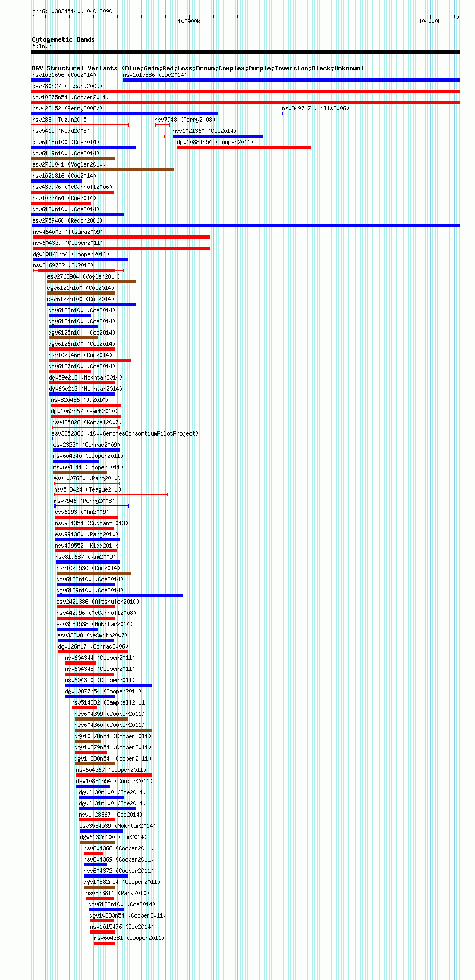This screenshot has height=980, width=475.
Task: Click the nsv1031656 (Coe2014) variant label
Action: [64, 75]
